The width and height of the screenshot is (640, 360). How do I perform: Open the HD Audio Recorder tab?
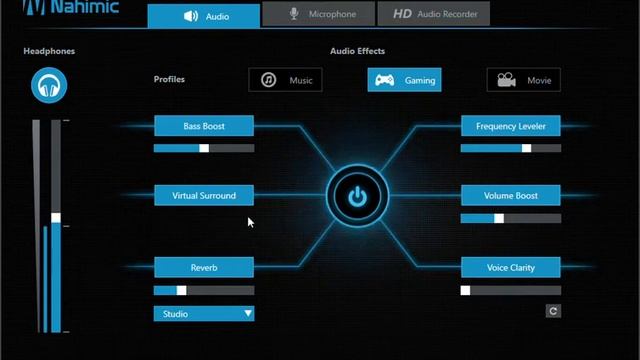click(434, 14)
